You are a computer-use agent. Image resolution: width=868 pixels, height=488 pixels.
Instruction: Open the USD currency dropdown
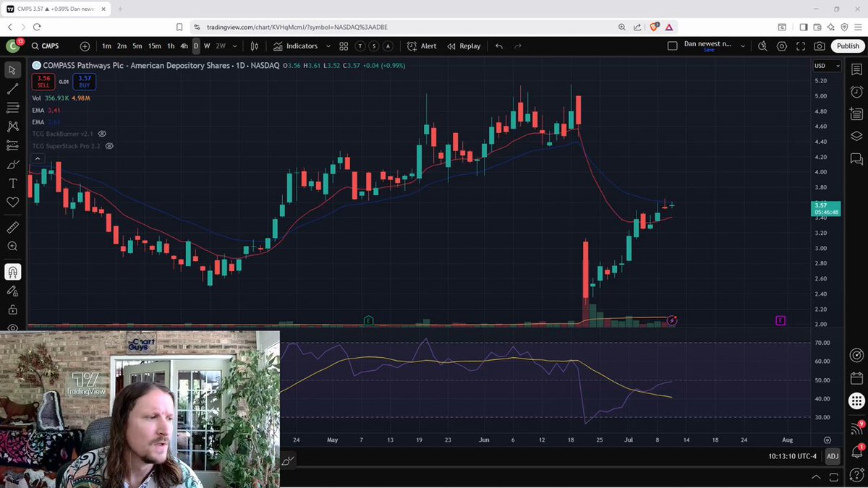(827, 66)
